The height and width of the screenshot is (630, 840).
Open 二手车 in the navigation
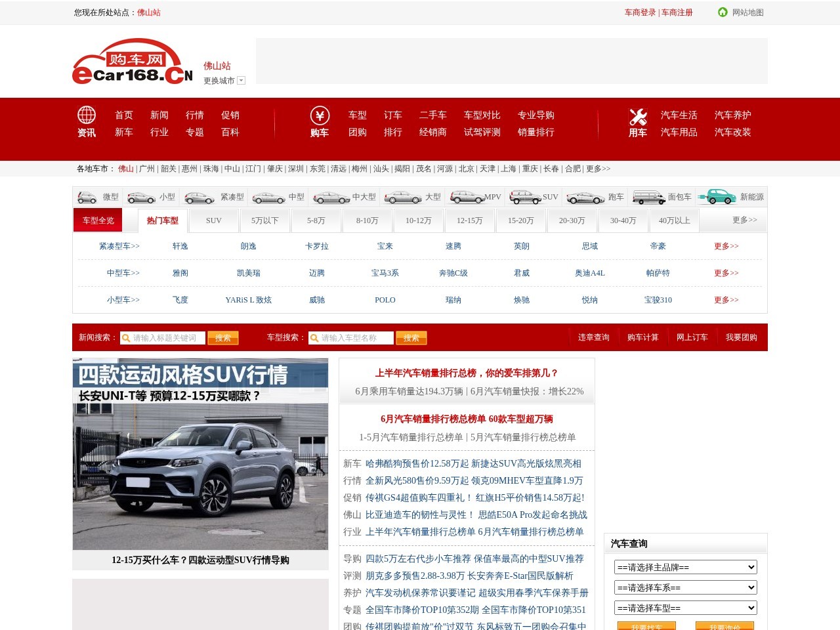(433, 115)
